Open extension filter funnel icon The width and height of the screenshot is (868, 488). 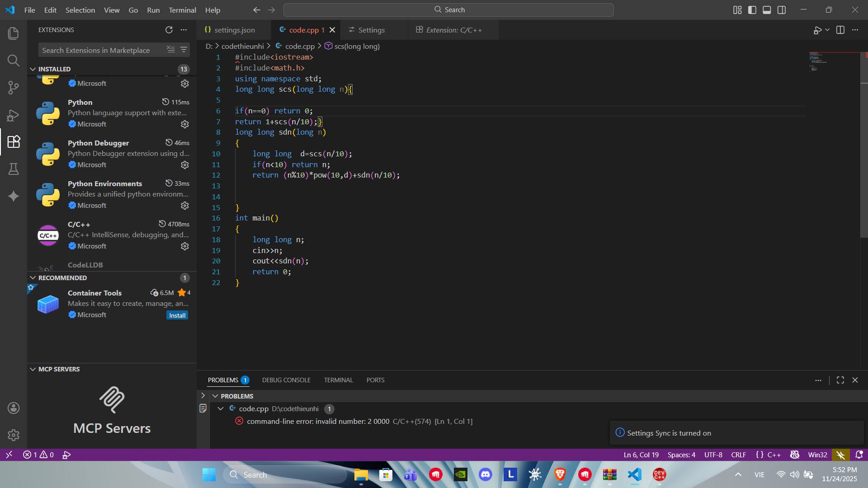pos(184,49)
